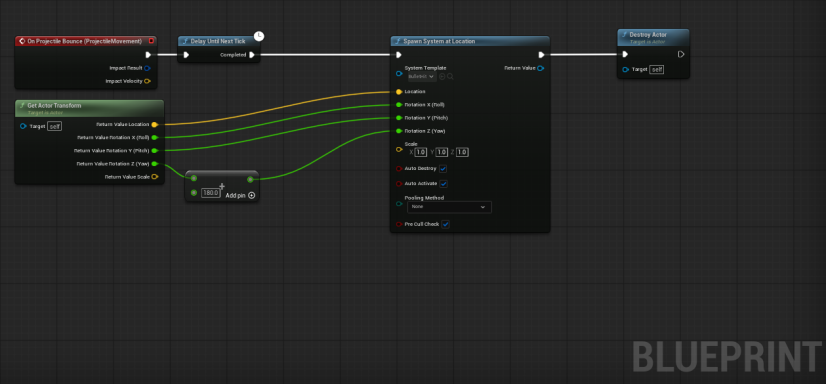Click the Pre Cull Check input pin
The image size is (826, 384).
399,224
